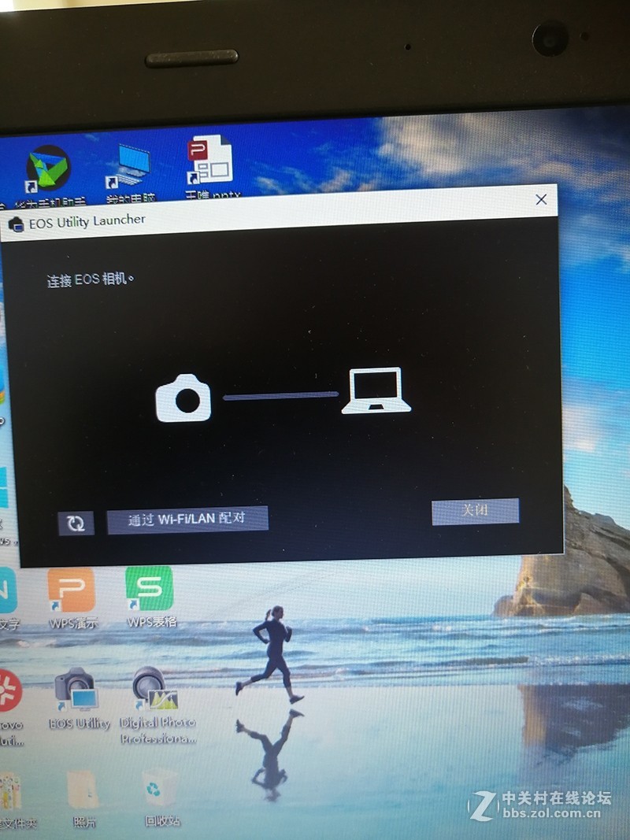
Task: Select the Digital Photo Professional desktop shortcut
Action: [158, 705]
